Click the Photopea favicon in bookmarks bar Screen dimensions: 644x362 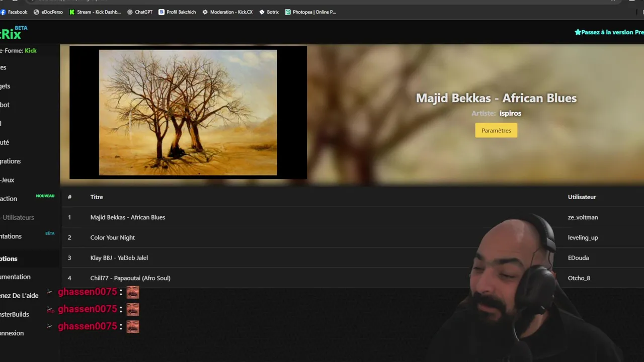click(x=288, y=12)
